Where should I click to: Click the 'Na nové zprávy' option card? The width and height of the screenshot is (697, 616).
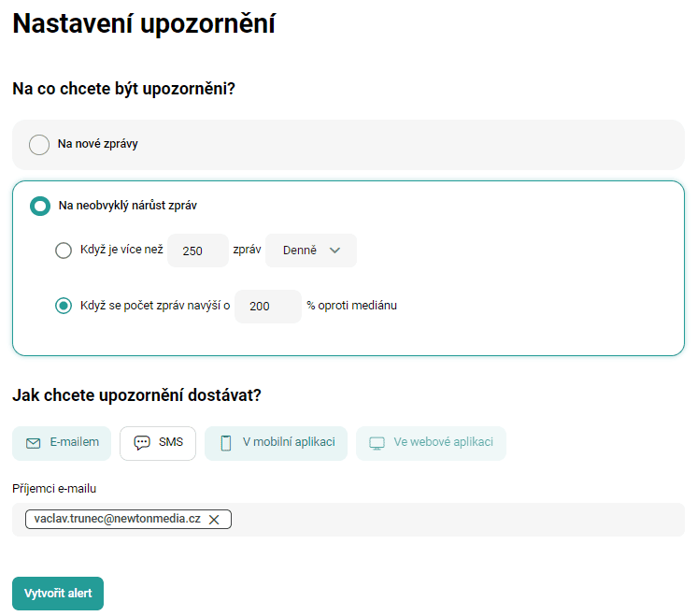pyautogui.click(x=348, y=145)
